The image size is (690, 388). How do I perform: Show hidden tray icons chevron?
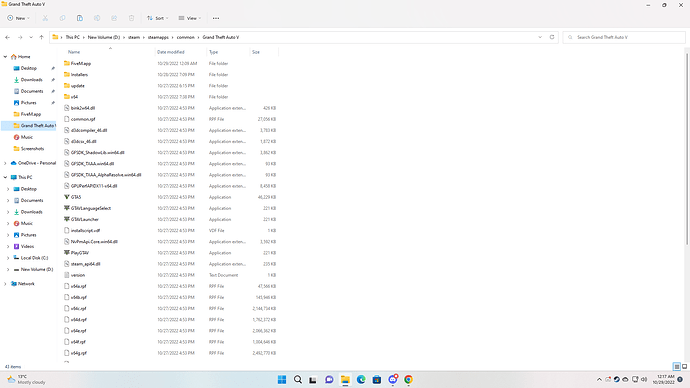pos(599,379)
